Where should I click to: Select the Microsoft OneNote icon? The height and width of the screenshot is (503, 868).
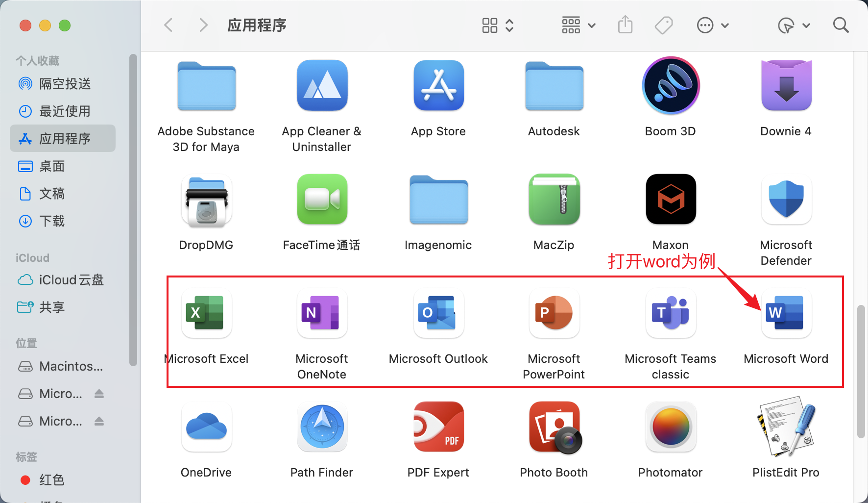(322, 313)
